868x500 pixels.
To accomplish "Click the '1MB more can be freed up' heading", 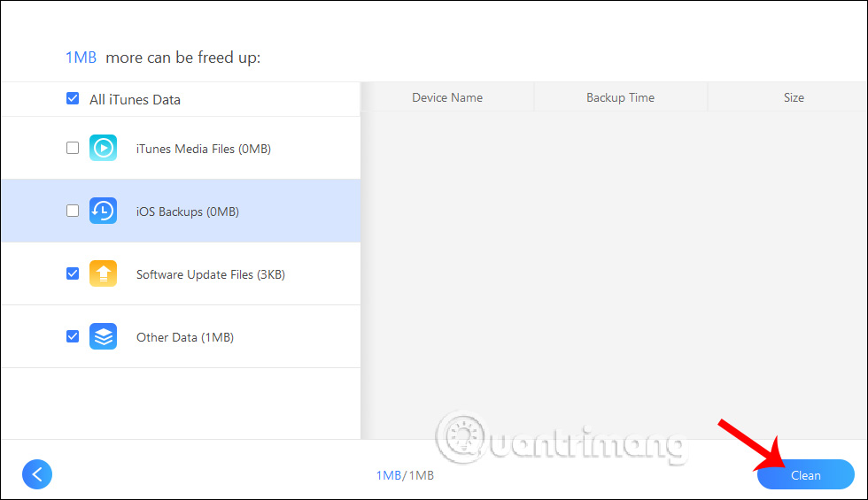I will point(163,58).
